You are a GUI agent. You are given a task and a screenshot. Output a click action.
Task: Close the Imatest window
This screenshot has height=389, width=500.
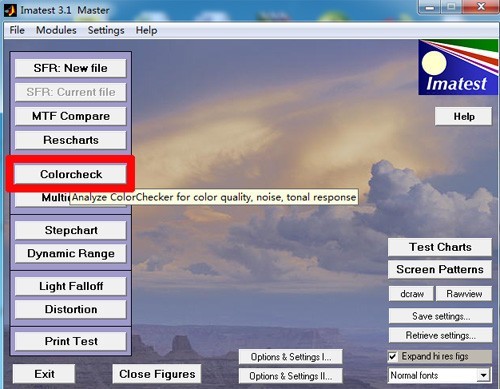(x=480, y=7)
